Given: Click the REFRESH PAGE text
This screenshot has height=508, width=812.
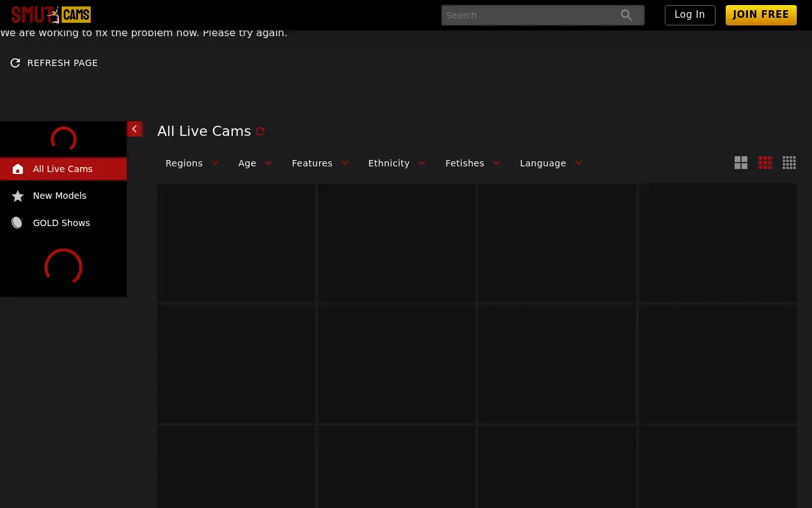Looking at the screenshot, I should click(62, 63).
